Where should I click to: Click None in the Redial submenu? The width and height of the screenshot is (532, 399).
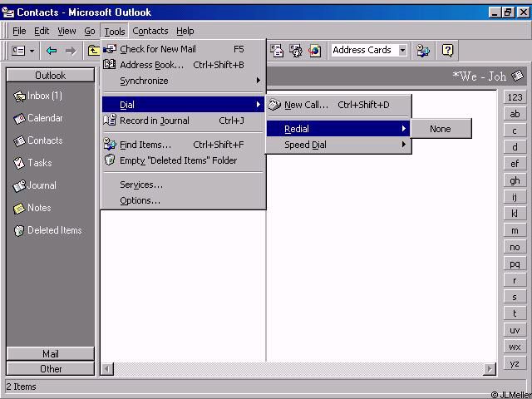[x=441, y=129]
